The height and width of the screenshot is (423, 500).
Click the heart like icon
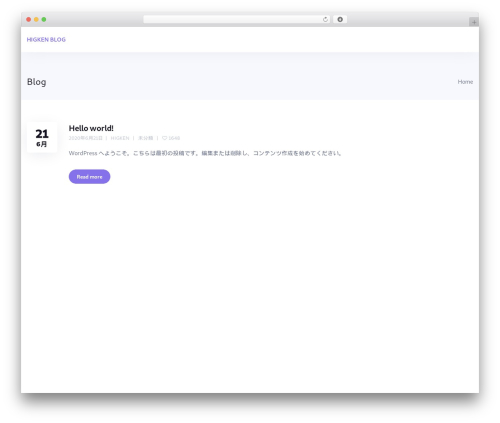tap(164, 138)
